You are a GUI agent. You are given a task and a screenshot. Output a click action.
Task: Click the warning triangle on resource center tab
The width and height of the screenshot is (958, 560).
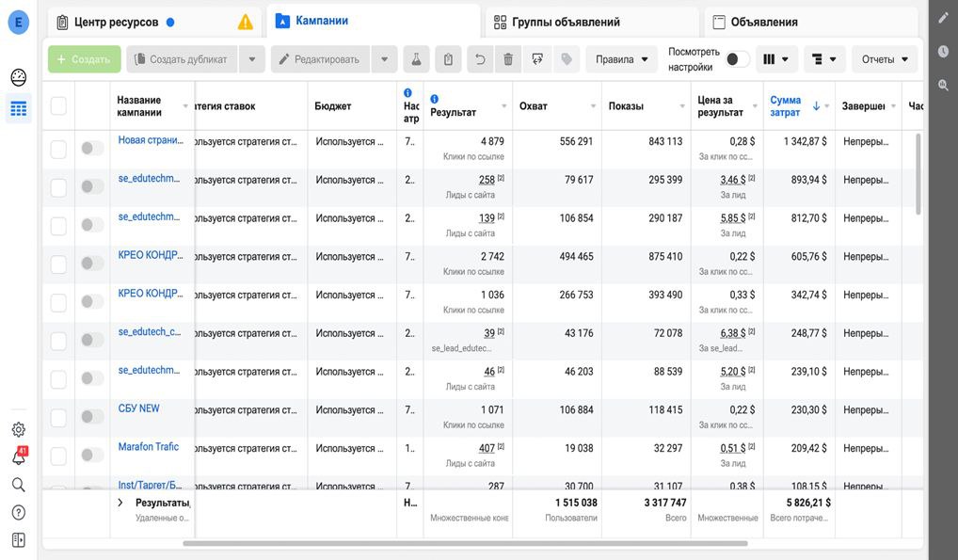[245, 22]
